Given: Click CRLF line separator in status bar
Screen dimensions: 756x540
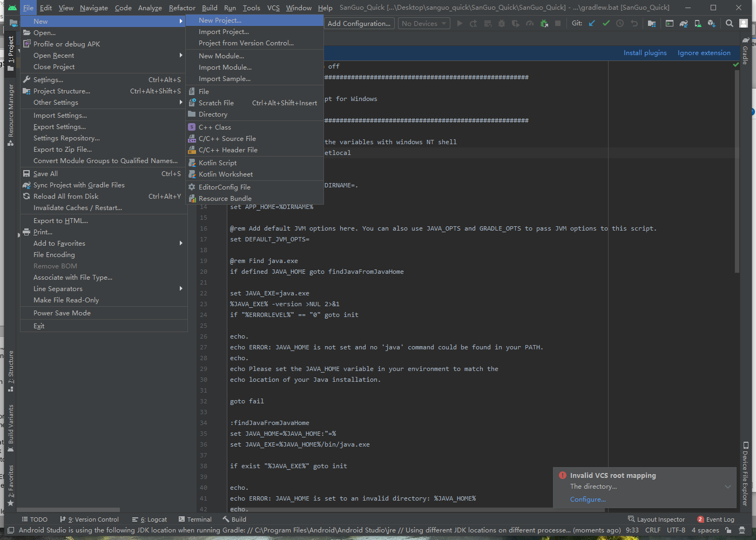Looking at the screenshot, I should click(652, 530).
